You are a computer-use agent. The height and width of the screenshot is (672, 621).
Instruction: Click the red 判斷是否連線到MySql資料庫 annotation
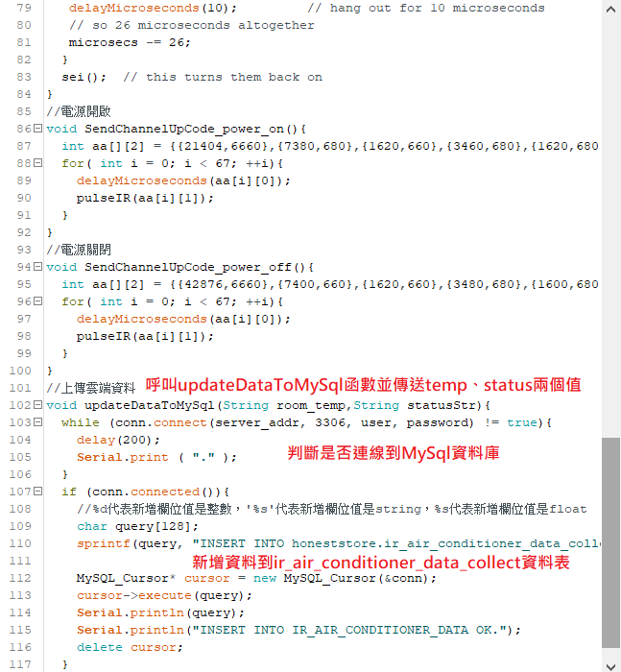coord(394,452)
